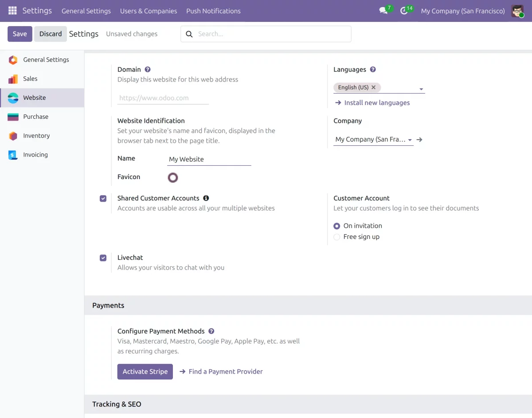Image resolution: width=532 pixels, height=418 pixels.
Task: Click the Discard button
Action: point(51,34)
